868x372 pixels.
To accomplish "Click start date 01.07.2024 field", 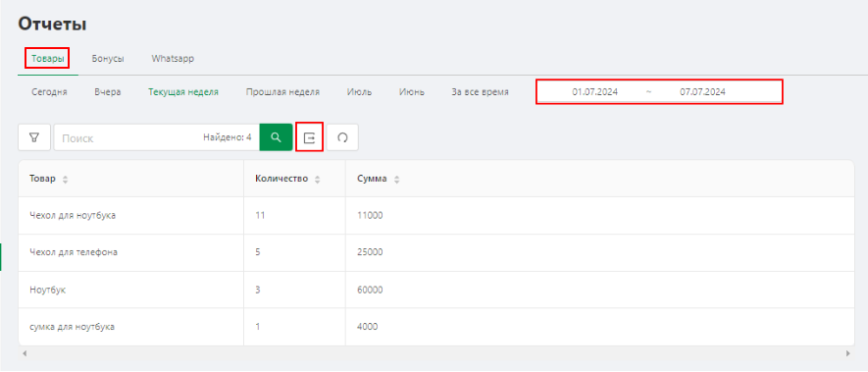I will pos(595,92).
